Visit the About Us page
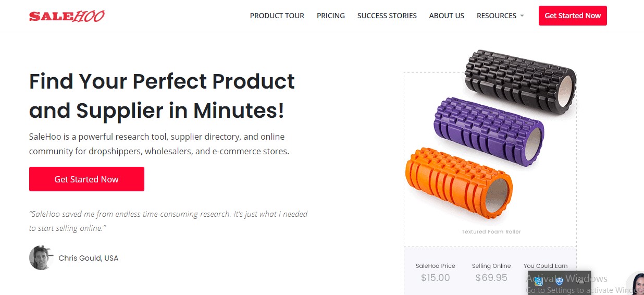The width and height of the screenshot is (644, 295). coord(447,16)
